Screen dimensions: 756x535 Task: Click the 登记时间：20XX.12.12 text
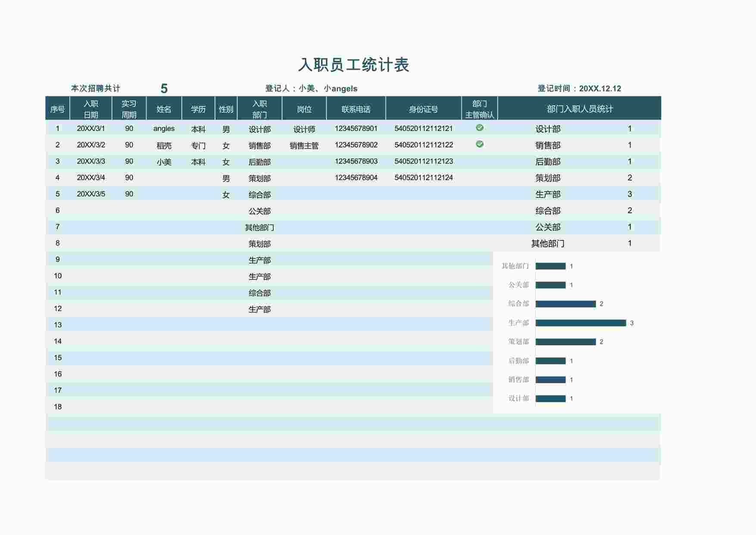click(x=579, y=88)
